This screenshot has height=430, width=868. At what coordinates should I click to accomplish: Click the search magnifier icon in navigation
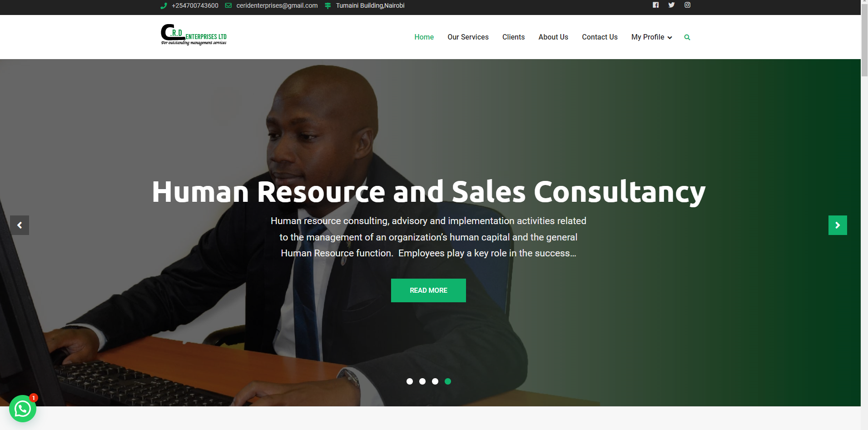[687, 37]
